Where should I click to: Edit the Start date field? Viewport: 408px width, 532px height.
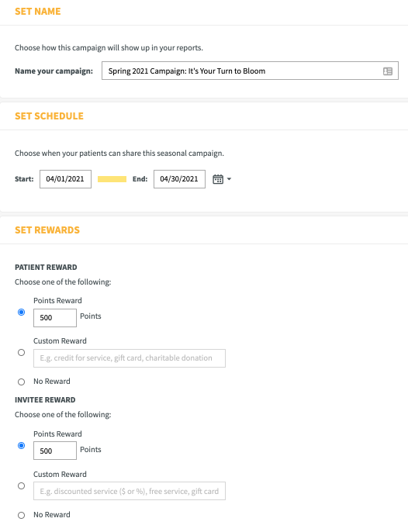click(x=65, y=179)
